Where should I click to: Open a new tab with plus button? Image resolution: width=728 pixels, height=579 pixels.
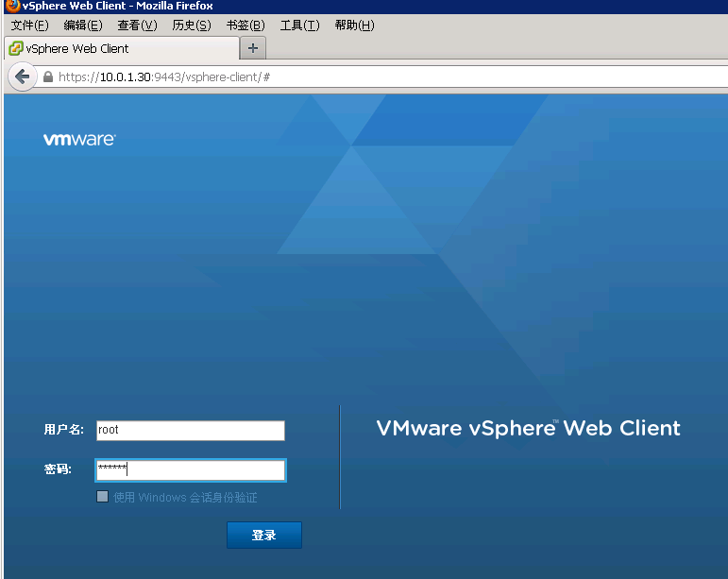[x=253, y=48]
